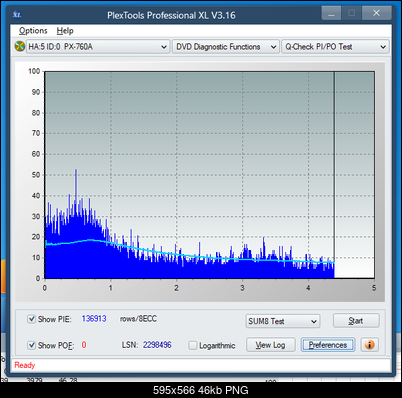The width and height of the screenshot is (402, 398).
Task: Toggle the Show POF checkbox
Action: point(31,345)
